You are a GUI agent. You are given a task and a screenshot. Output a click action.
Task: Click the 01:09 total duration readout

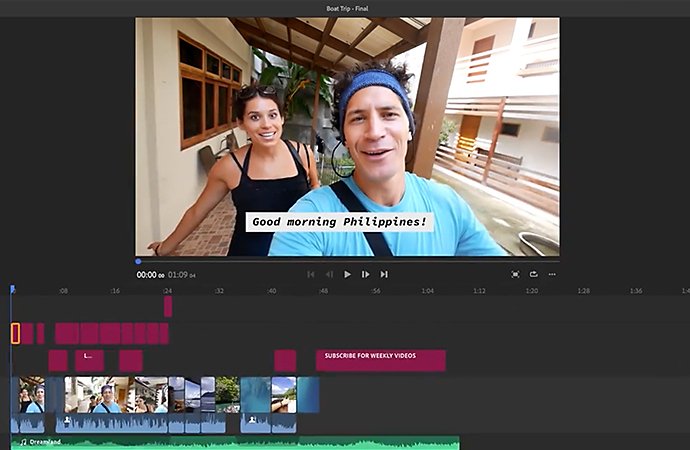click(x=181, y=275)
